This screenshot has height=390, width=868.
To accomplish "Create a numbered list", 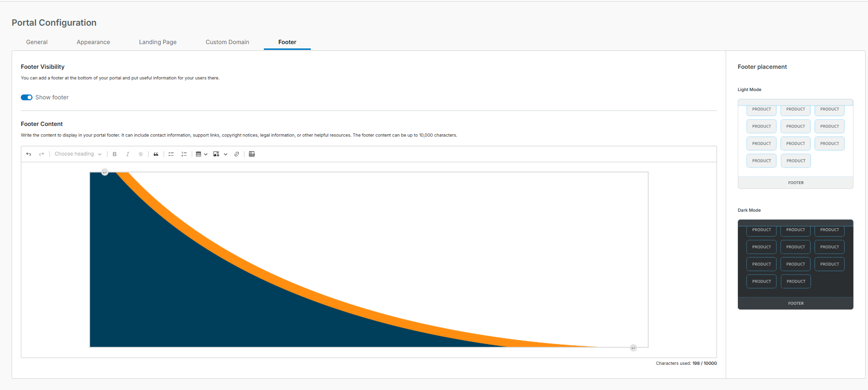I will (x=184, y=154).
